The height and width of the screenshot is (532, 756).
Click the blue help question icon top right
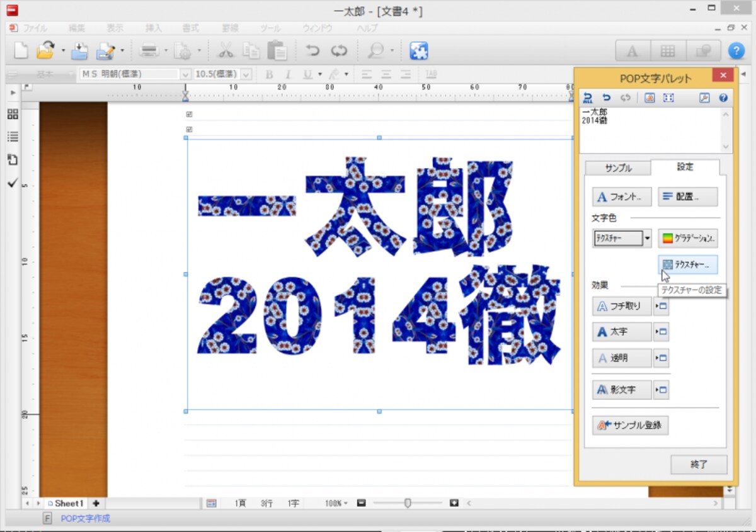(x=736, y=51)
